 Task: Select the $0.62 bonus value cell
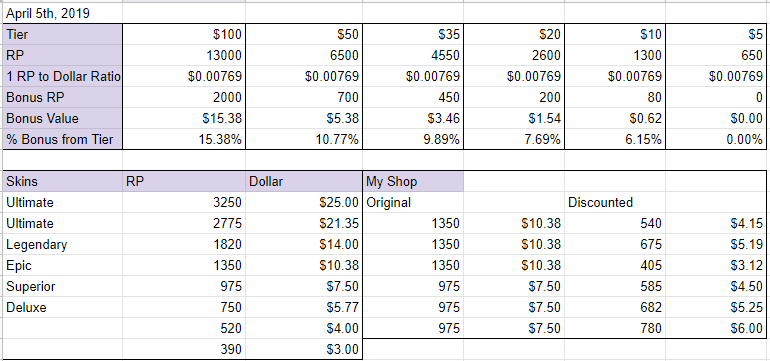[615, 118]
